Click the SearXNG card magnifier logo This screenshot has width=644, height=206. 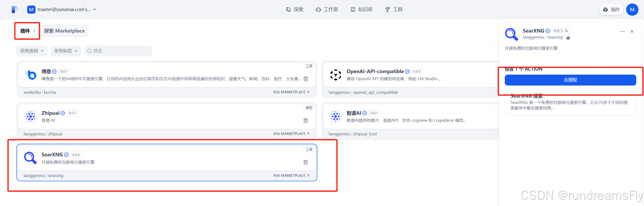tap(31, 158)
